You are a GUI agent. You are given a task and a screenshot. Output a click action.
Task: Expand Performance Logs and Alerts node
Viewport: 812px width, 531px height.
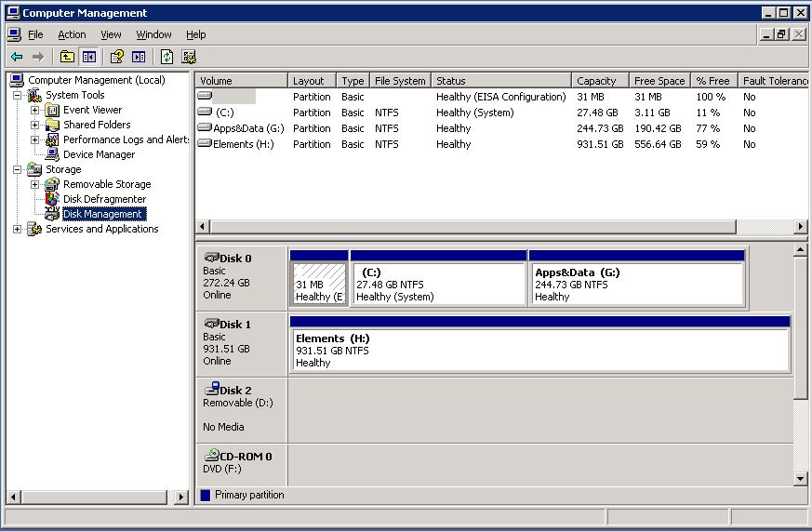[x=34, y=139]
